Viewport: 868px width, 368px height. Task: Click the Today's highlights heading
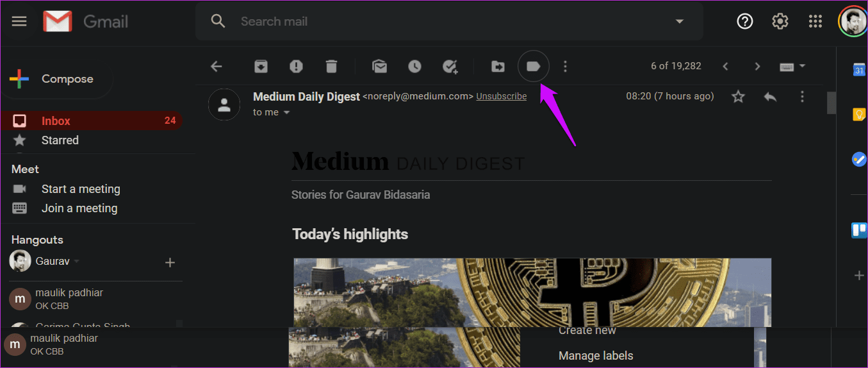350,234
